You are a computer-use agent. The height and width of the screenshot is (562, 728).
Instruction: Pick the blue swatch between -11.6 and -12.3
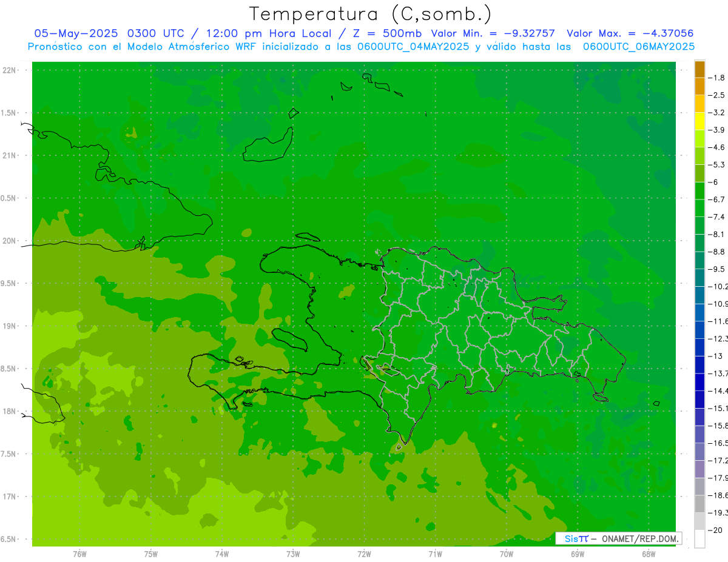[699, 330]
